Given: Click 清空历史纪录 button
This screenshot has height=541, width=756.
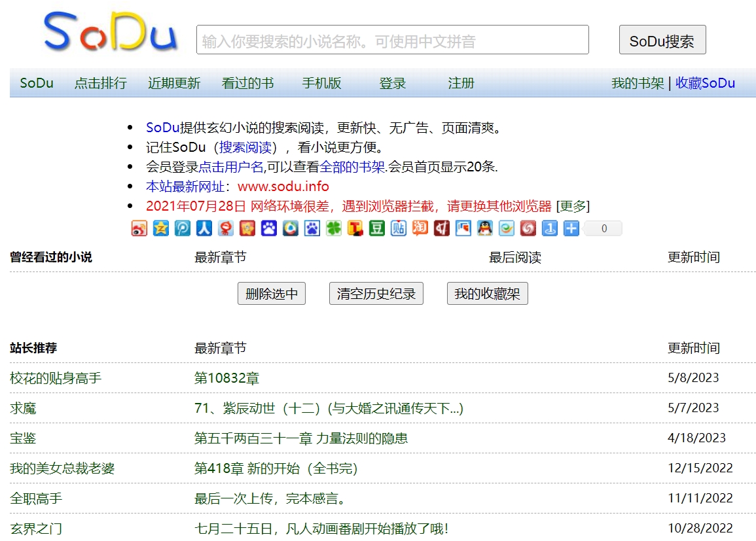Looking at the screenshot, I should pos(376,294).
